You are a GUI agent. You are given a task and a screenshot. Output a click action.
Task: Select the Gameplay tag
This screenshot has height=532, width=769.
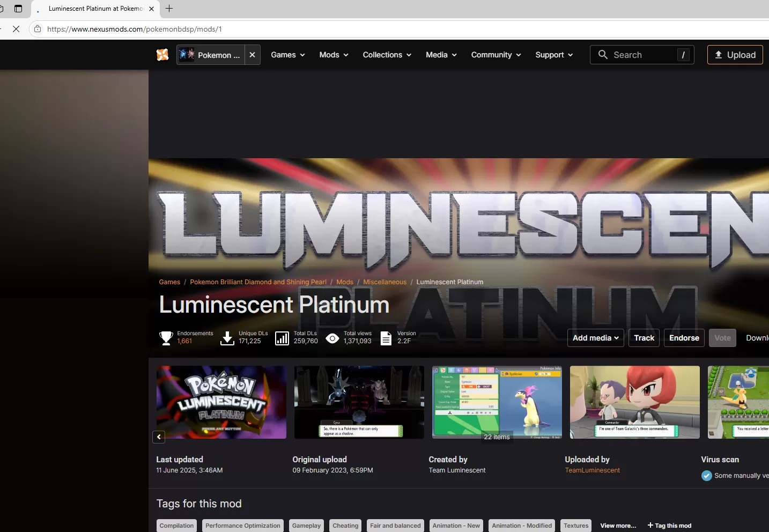[306, 526]
